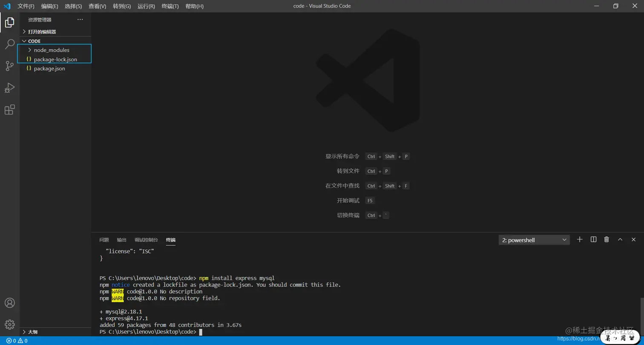Kill the terminal with trash icon
This screenshot has width=644, height=345.
(607, 240)
